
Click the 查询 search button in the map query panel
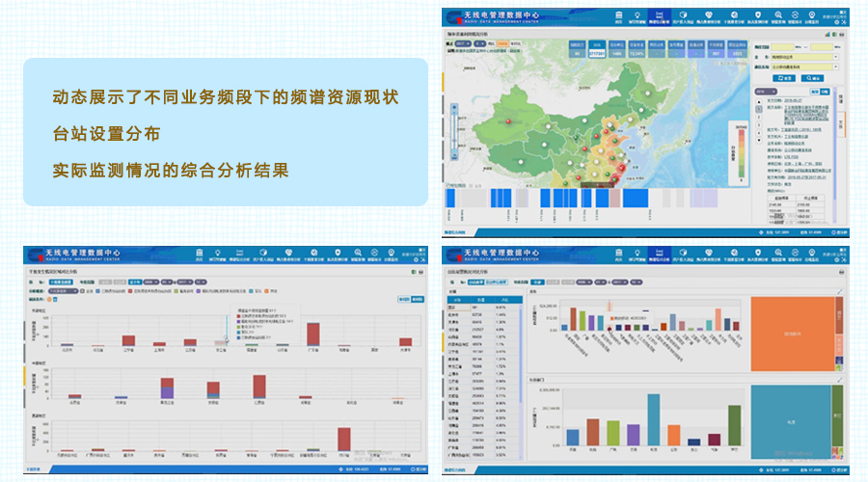(x=812, y=78)
